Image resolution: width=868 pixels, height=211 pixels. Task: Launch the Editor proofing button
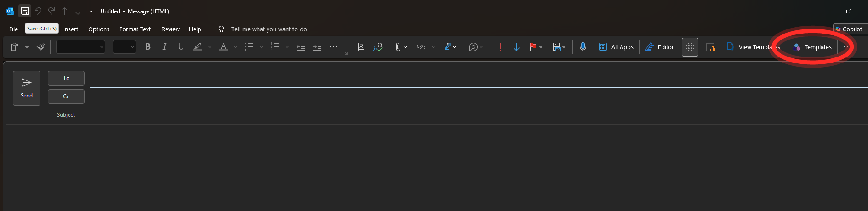pos(659,47)
